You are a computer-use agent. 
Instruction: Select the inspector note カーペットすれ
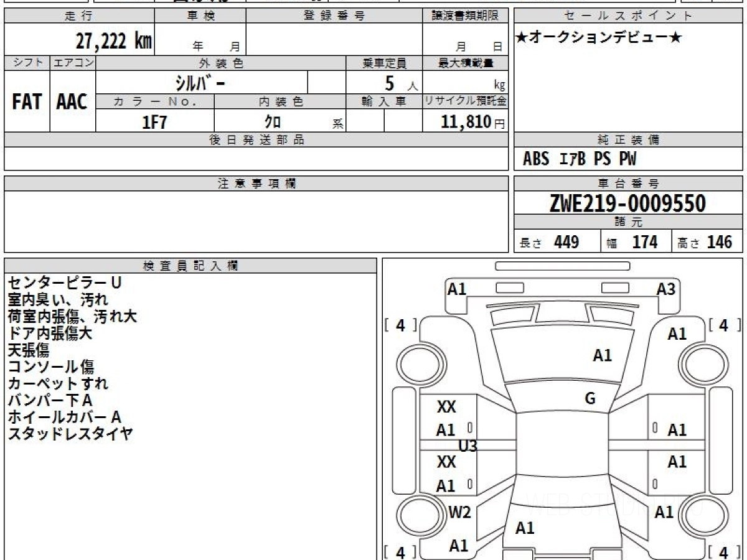pos(58,383)
